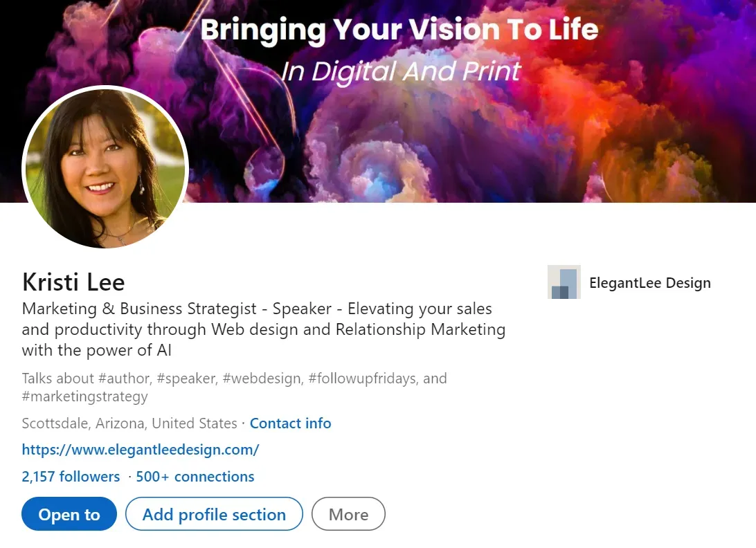Open Kristi Lee's profile photo
The image size is (756, 548).
[x=105, y=167]
